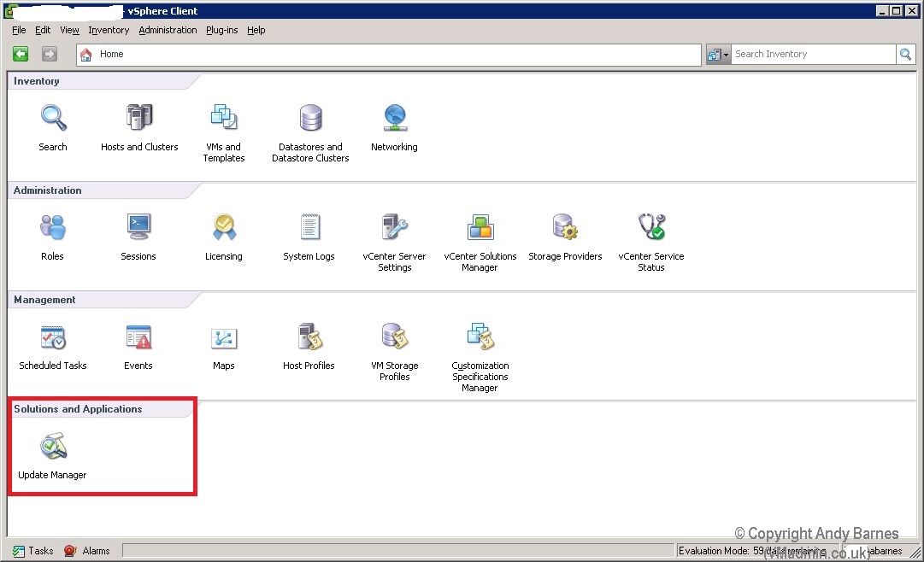This screenshot has height=562, width=924.
Task: Open vCenter Service Status
Action: click(x=651, y=227)
